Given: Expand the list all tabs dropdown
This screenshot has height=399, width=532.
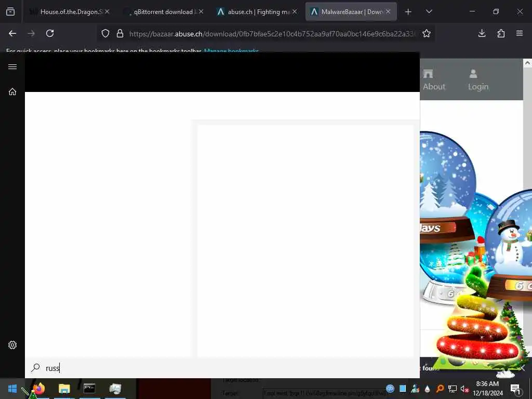Looking at the screenshot, I should 429,12.
